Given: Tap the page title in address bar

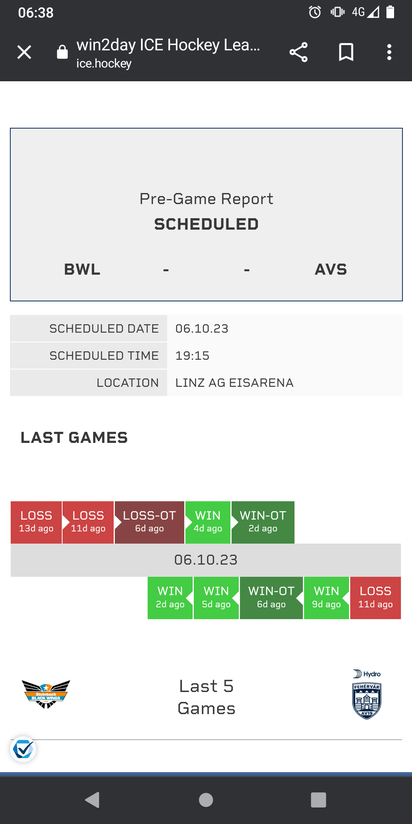Looking at the screenshot, I should point(168,45).
